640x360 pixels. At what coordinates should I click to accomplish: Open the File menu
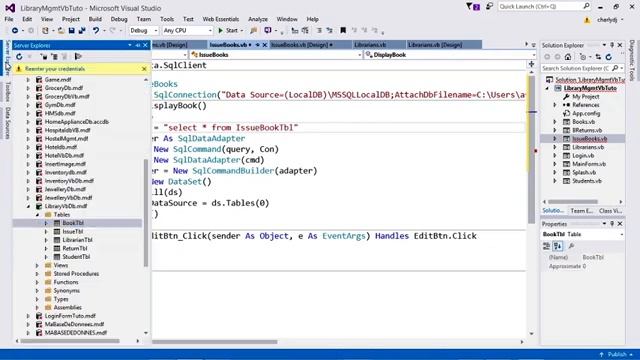(x=9, y=19)
